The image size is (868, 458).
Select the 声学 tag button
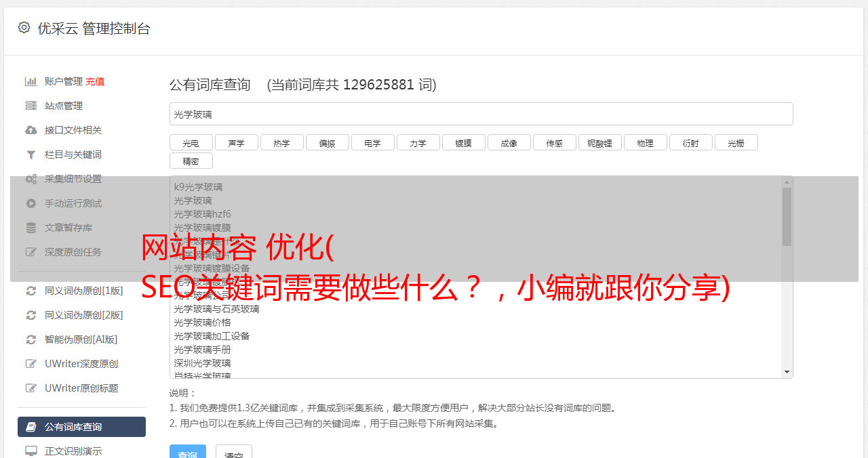pos(236,142)
